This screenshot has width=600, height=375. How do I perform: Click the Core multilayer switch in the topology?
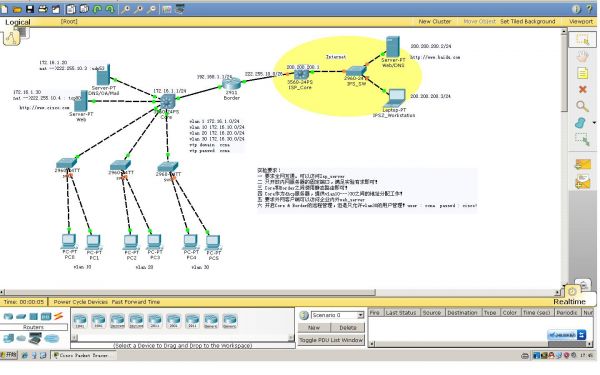pos(168,101)
